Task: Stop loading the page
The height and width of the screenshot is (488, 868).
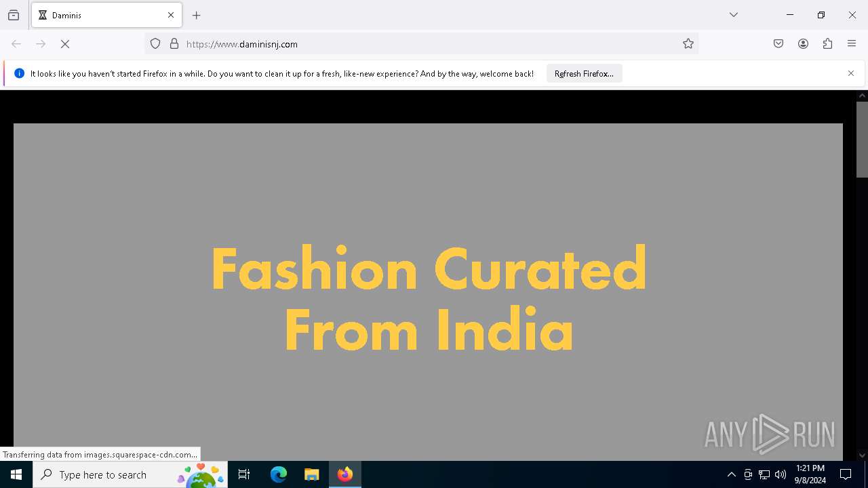Action: tap(65, 44)
